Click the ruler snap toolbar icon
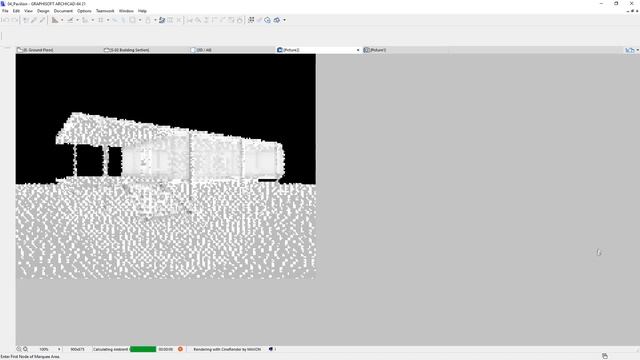The height and width of the screenshot is (360, 640). [x=70, y=20]
